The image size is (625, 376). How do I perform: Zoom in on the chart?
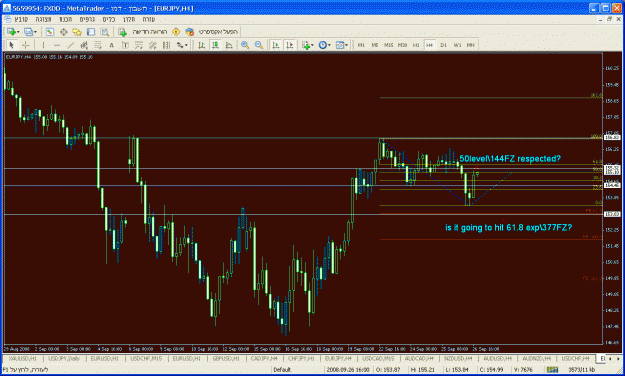245,45
